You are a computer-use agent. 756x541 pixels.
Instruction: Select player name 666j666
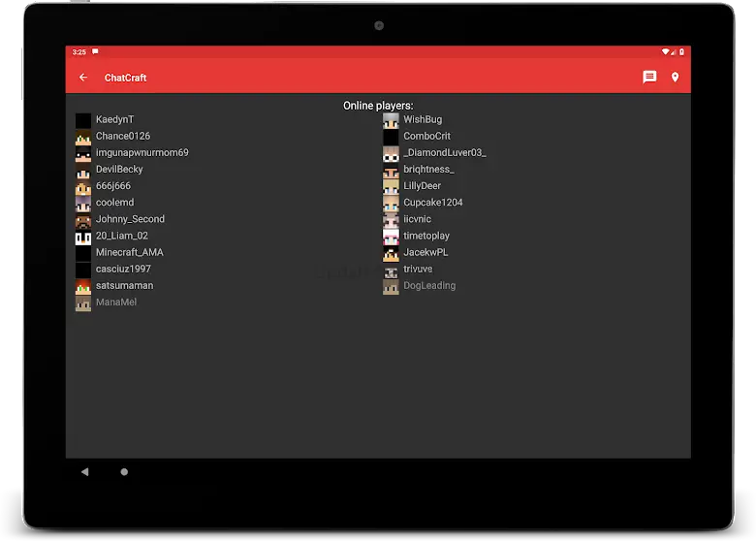click(113, 185)
